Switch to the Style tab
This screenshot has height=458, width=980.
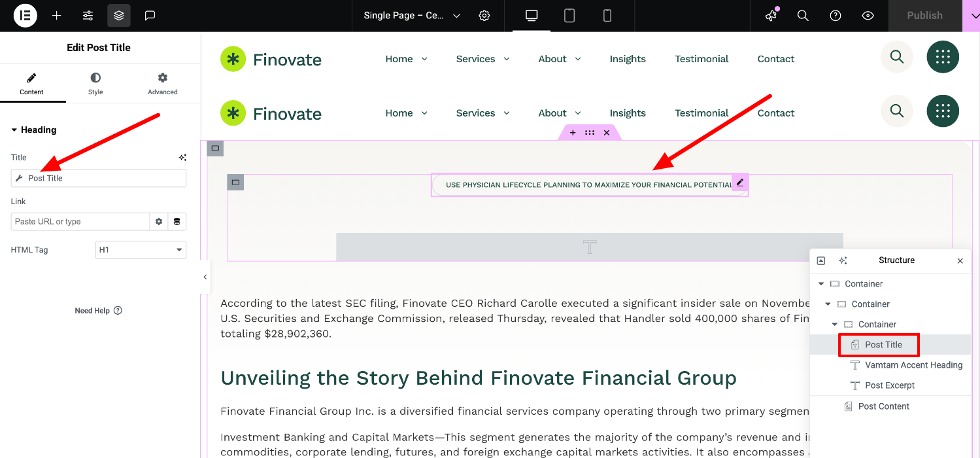point(95,84)
